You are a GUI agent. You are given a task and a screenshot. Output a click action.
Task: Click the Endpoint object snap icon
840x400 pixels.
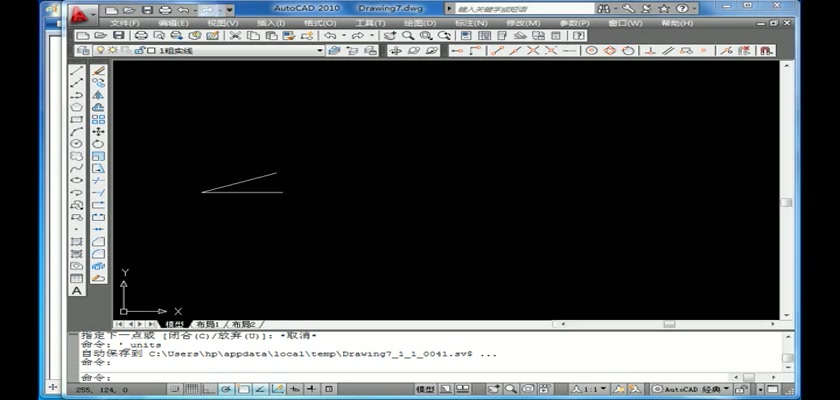[498, 50]
